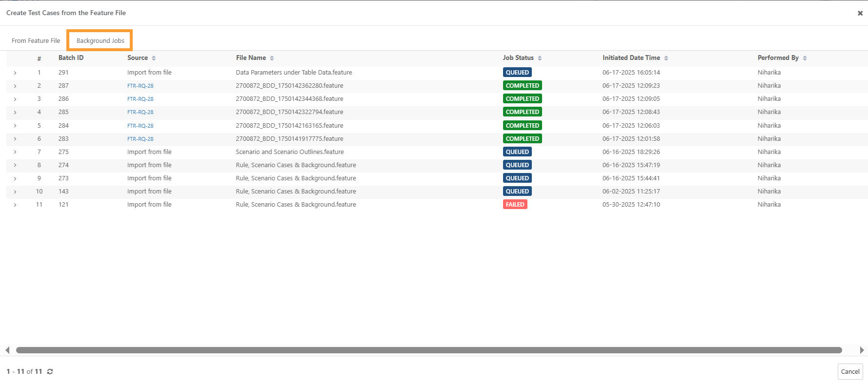Click the right arrow of horizontal scrollbar
The image size is (868, 385).
point(862,350)
